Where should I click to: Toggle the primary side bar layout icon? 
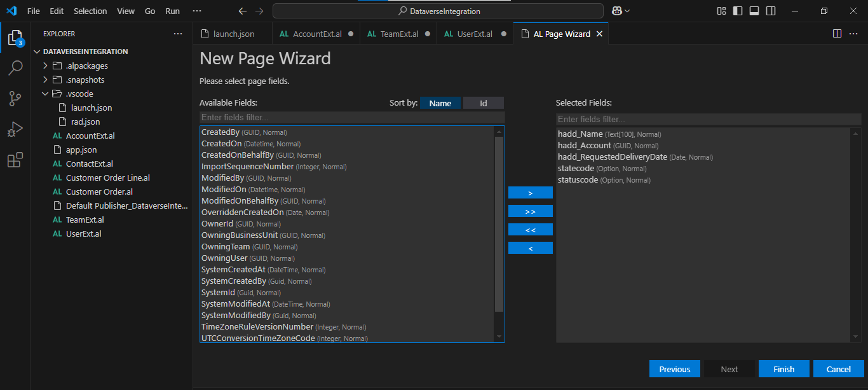(738, 11)
